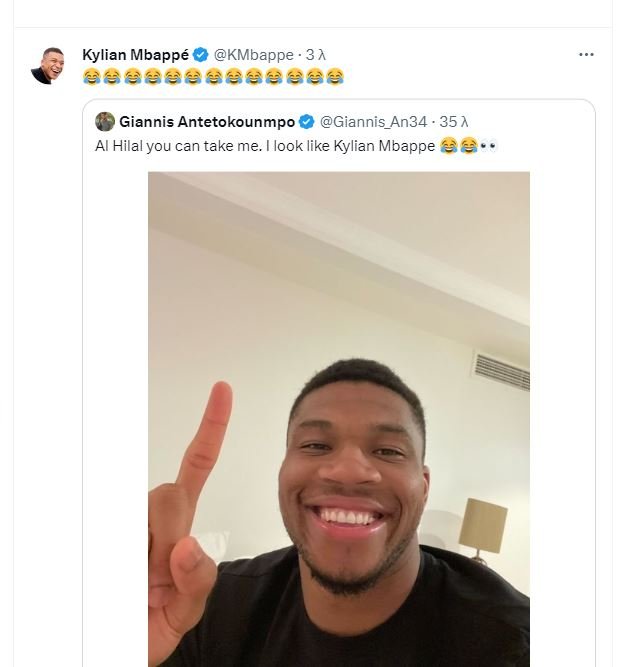Open the more options ellipsis menu

[x=586, y=54]
